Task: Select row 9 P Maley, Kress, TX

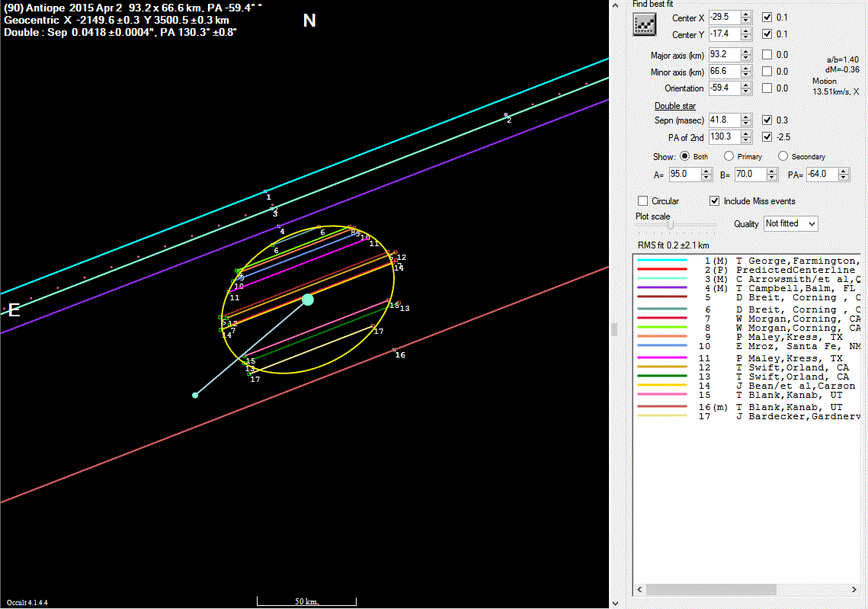Action: click(747, 337)
